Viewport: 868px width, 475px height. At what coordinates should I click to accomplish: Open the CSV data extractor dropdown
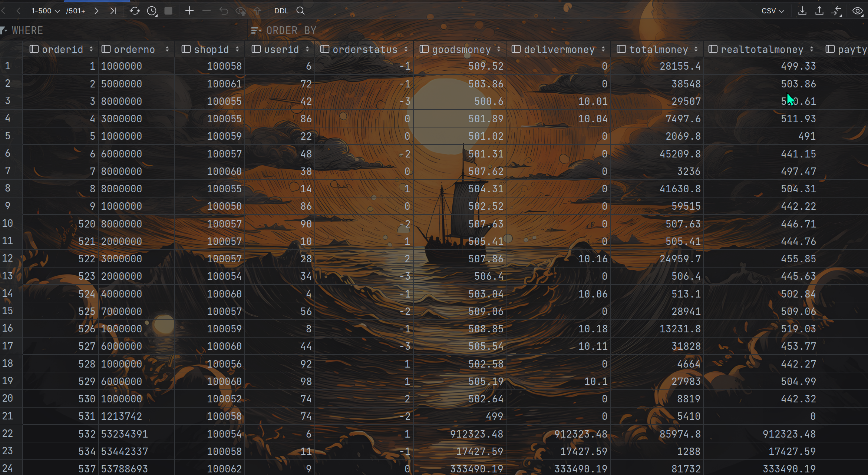click(x=773, y=11)
